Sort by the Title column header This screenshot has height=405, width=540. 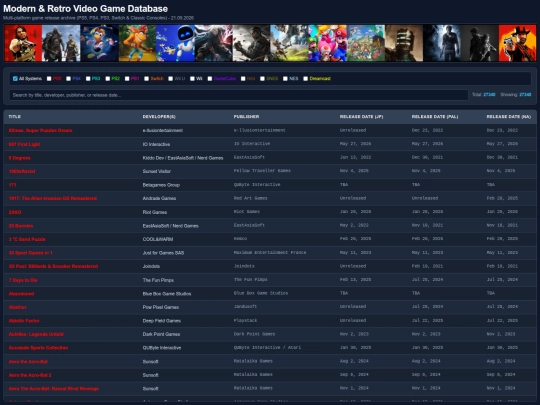[14, 117]
